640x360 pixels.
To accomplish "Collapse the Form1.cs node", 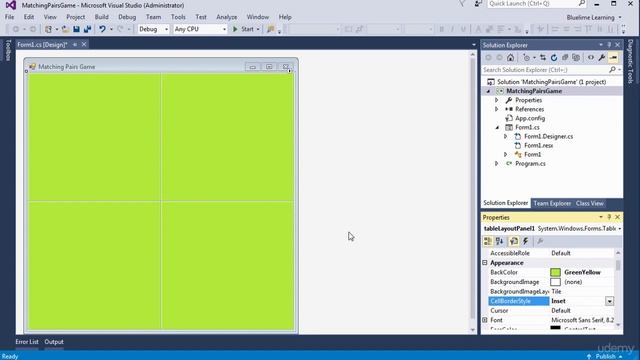I will 497,127.
